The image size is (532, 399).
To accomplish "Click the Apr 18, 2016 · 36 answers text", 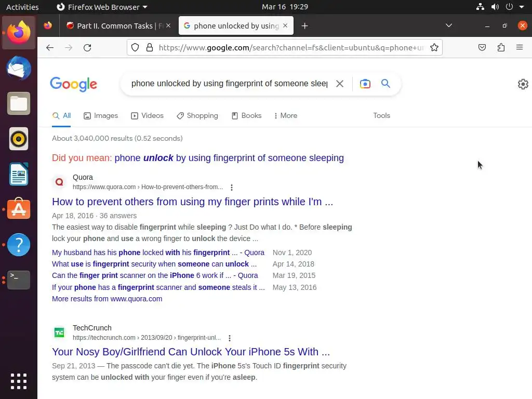I will pos(95,216).
